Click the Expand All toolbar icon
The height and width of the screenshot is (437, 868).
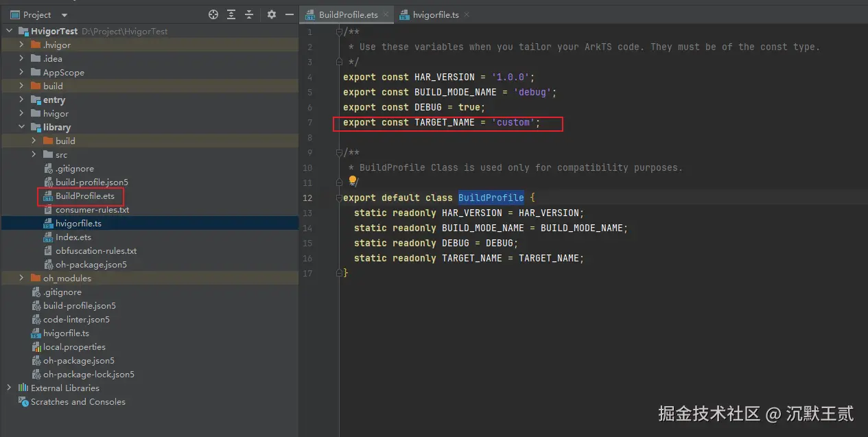coord(231,14)
